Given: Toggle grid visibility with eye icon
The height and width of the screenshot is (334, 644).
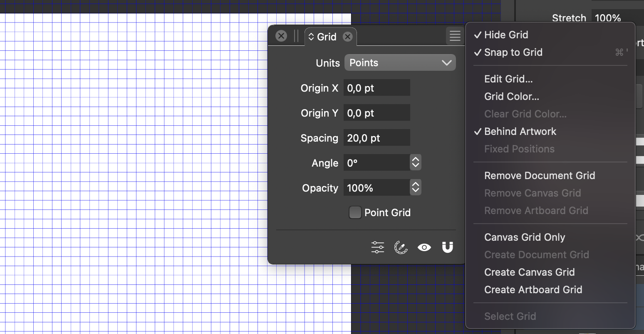Looking at the screenshot, I should click(x=424, y=247).
